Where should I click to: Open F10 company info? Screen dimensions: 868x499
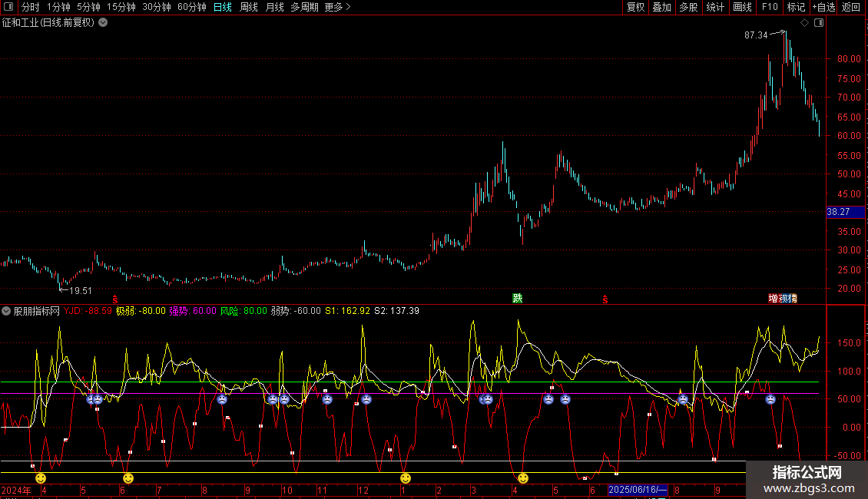pyautogui.click(x=770, y=7)
